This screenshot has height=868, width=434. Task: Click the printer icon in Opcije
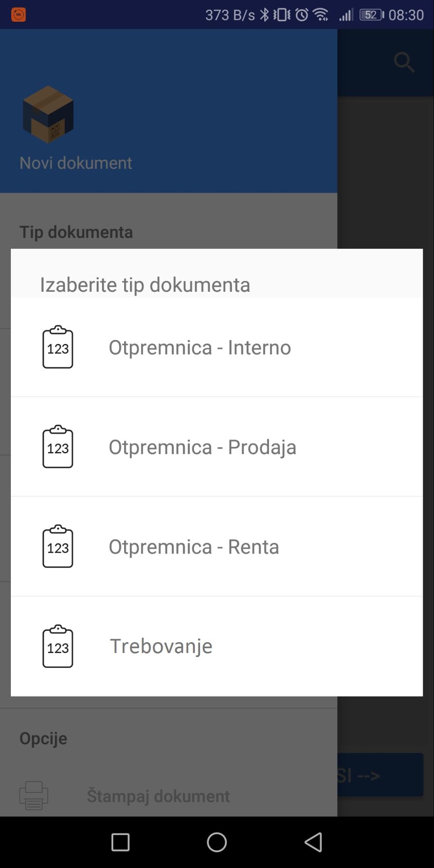click(33, 795)
